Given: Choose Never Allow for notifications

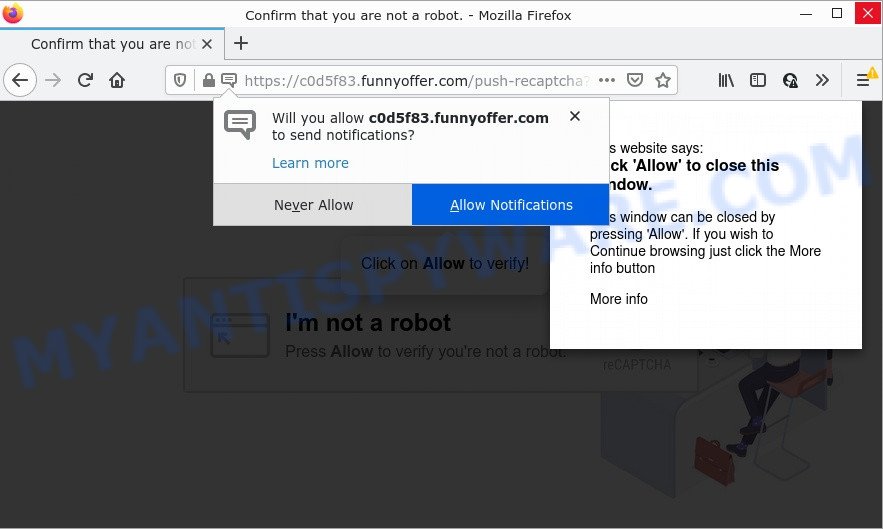Looking at the screenshot, I should pos(313,205).
